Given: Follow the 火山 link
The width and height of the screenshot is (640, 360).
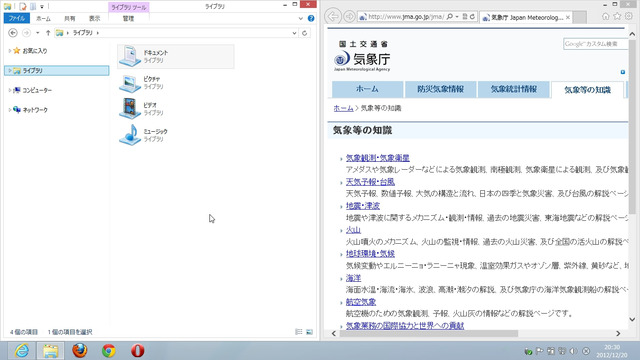Looking at the screenshot, I should (x=353, y=230).
